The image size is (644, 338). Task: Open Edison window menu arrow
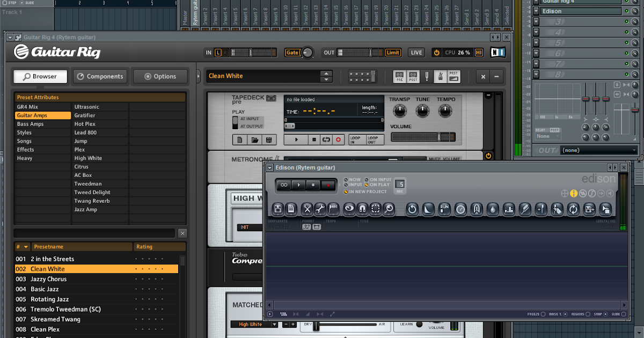(270, 168)
